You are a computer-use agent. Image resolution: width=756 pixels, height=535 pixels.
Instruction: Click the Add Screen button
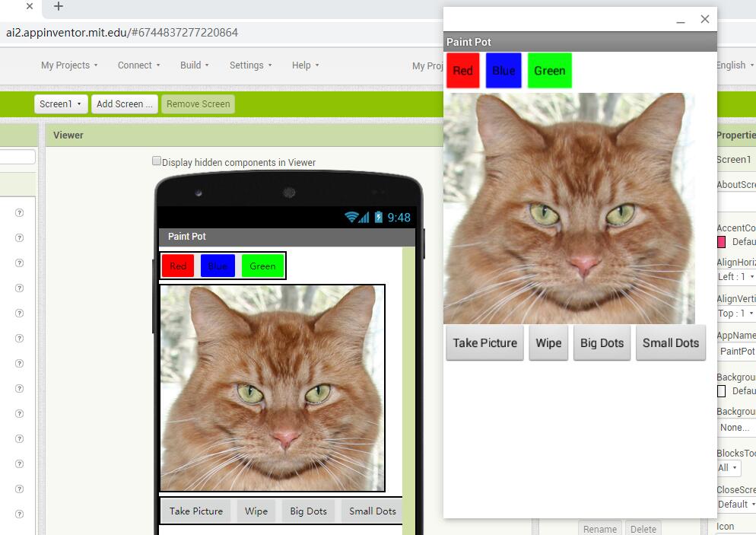pos(125,103)
